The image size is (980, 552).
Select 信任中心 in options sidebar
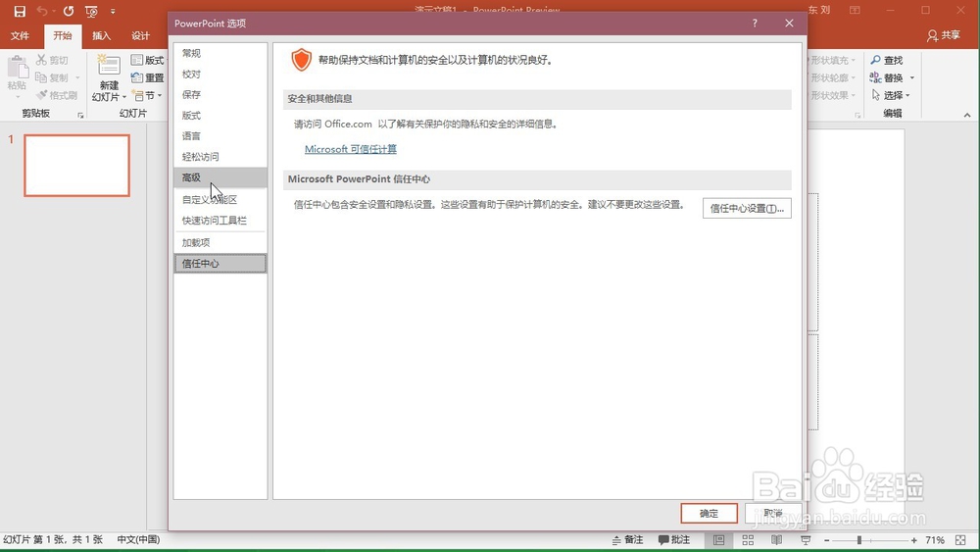click(220, 263)
